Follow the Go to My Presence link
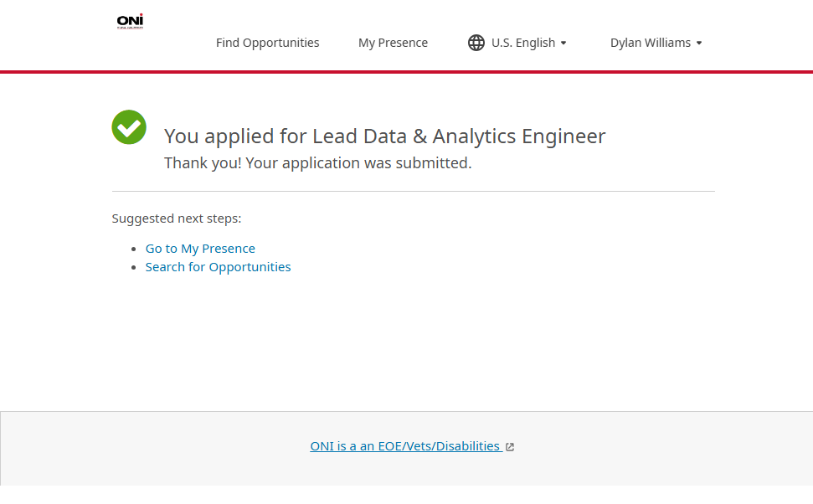813x504 pixels. (x=200, y=249)
